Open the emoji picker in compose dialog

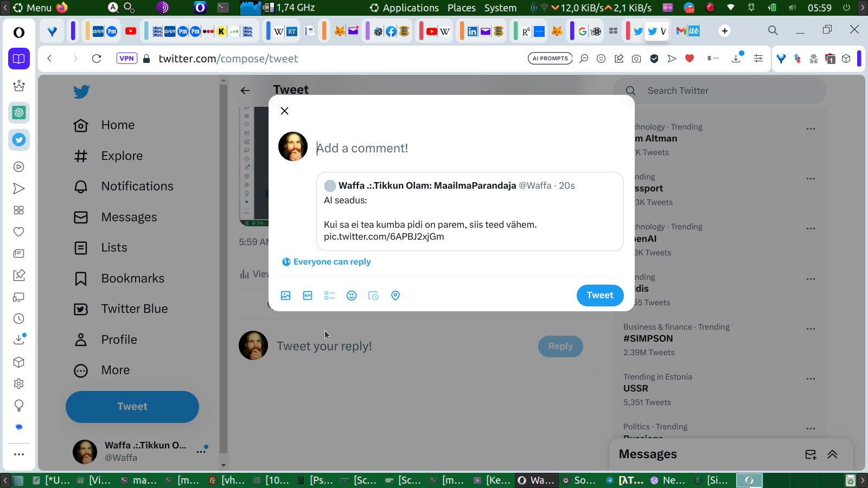click(x=352, y=296)
